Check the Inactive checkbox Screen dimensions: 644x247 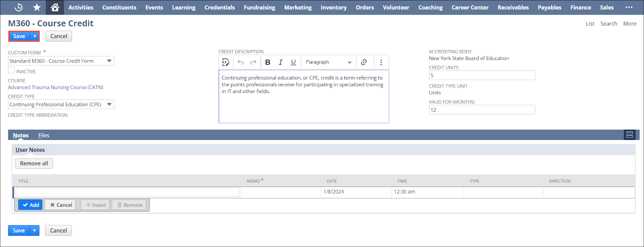coord(11,71)
